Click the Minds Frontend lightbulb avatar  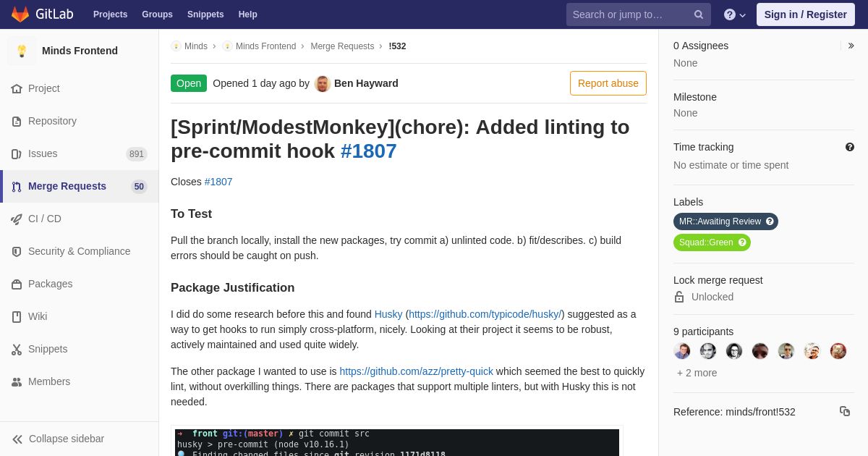tap(22, 51)
